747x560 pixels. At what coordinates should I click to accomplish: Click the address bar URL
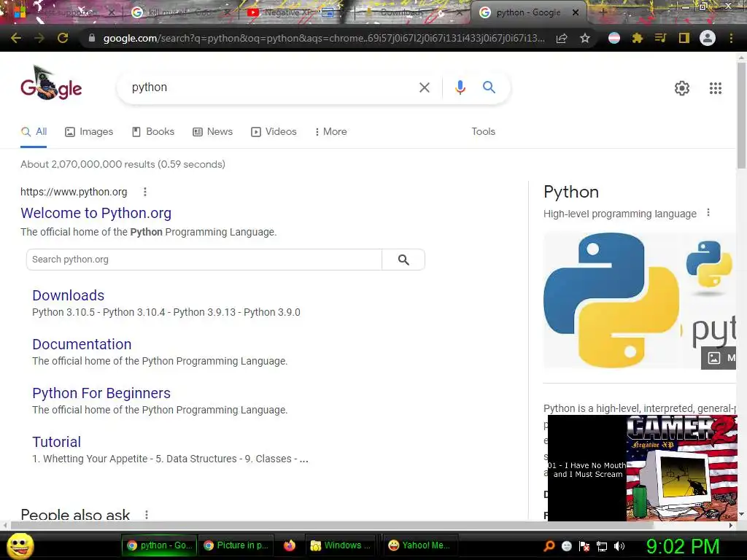[324, 38]
